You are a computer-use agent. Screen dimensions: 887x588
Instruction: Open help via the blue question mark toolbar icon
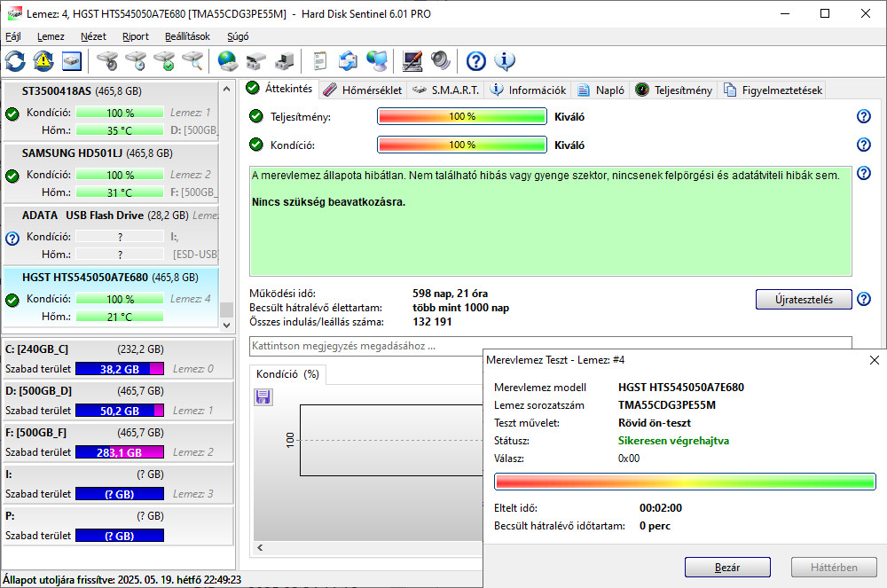[476, 61]
